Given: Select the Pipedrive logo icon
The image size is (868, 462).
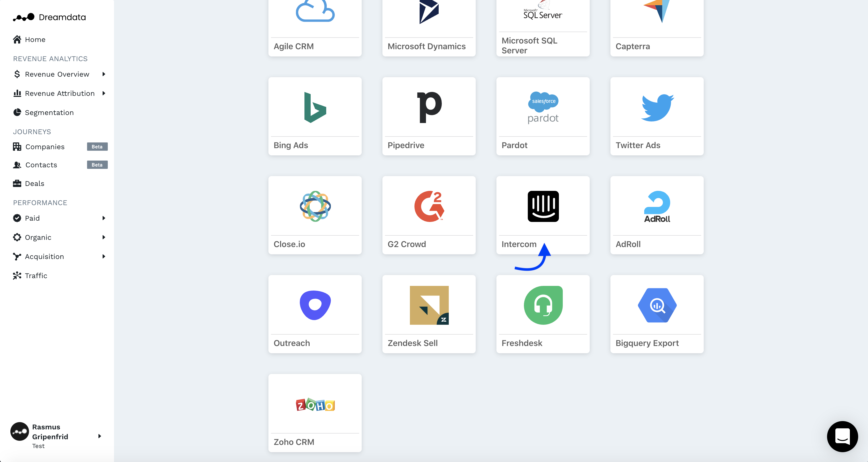Looking at the screenshot, I should [429, 107].
